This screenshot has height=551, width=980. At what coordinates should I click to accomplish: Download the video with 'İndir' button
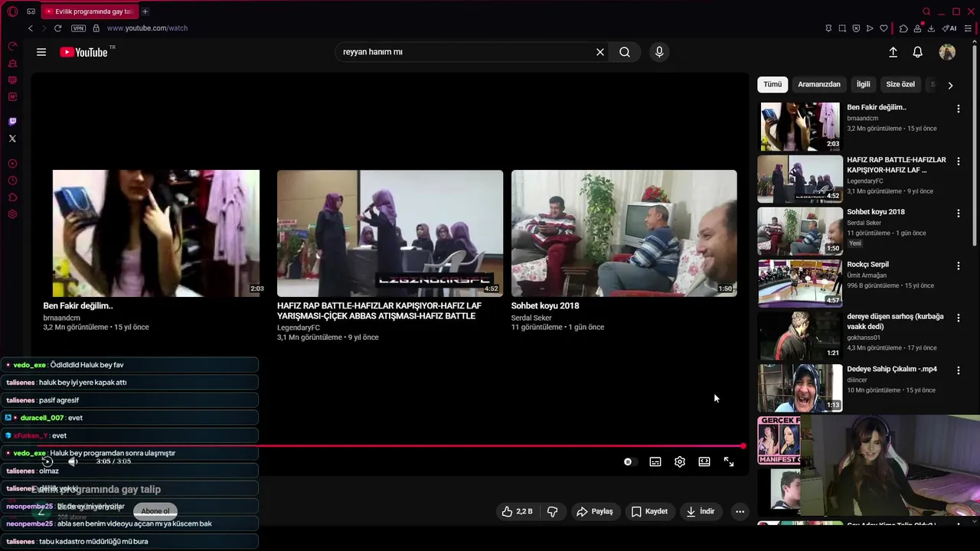point(701,511)
